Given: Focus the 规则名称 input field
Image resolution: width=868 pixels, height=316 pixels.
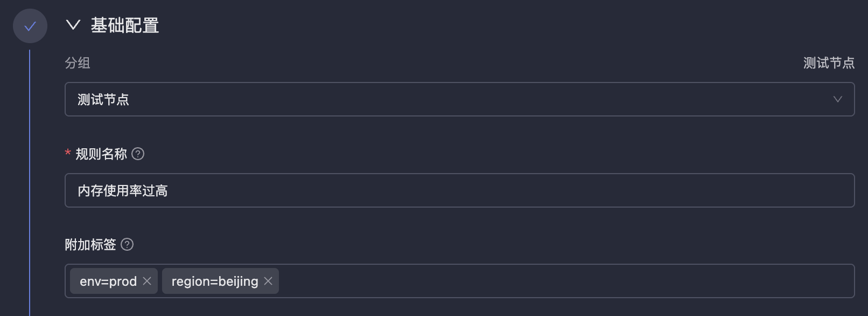Looking at the screenshot, I should pyautogui.click(x=459, y=190).
